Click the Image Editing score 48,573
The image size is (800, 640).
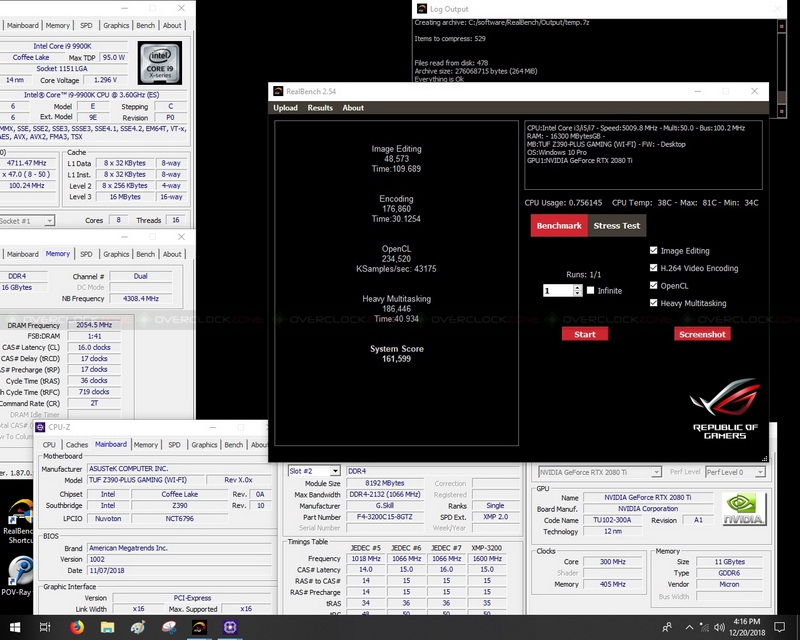click(x=396, y=159)
